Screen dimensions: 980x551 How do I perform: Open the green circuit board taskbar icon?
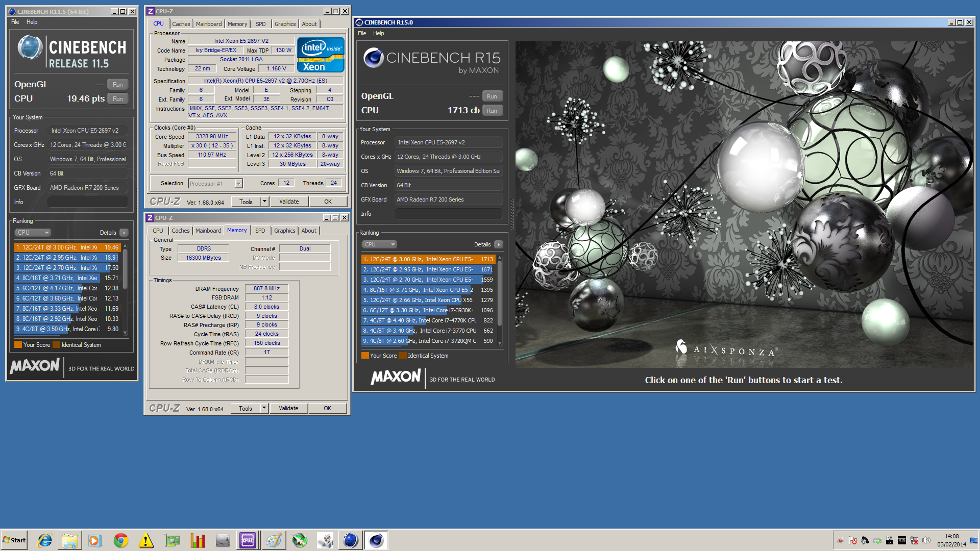[172, 540]
